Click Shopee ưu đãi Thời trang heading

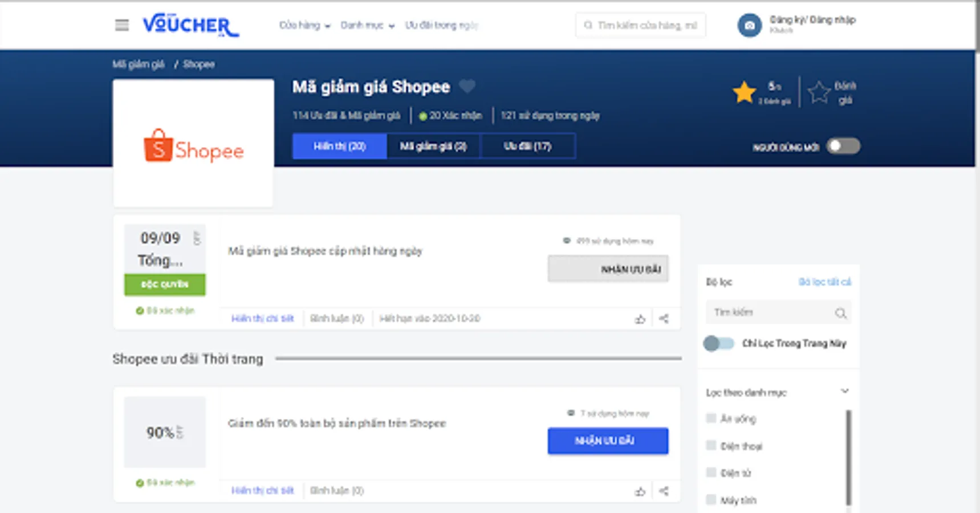pyautogui.click(x=188, y=359)
